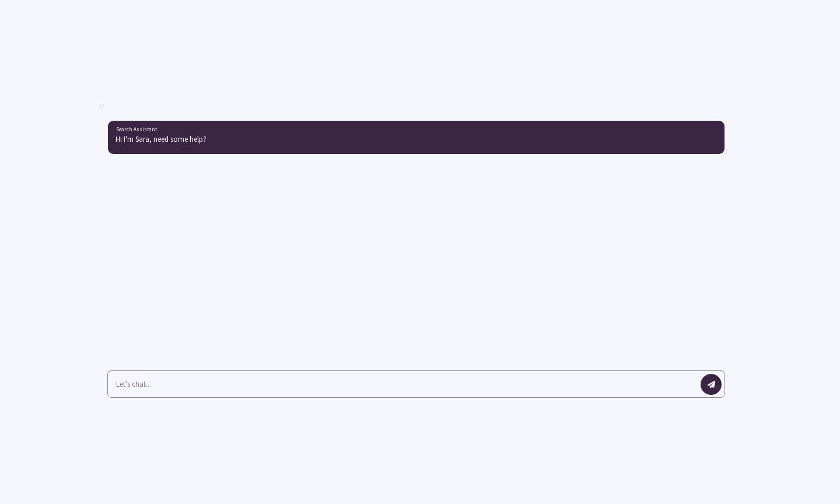Hit the round dark send button
This screenshot has height=504, width=840.
[711, 384]
